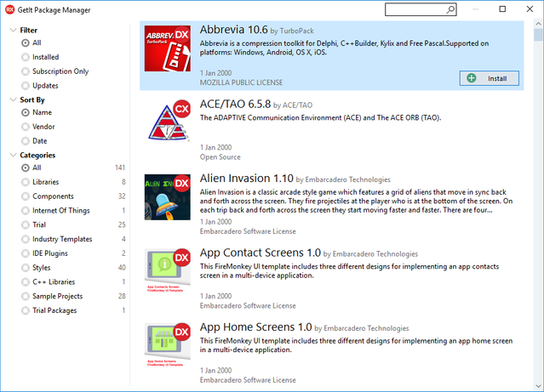This screenshot has width=544, height=392.
Task: Click the ACE/TAO triangle logo icon
Action: click(x=169, y=120)
